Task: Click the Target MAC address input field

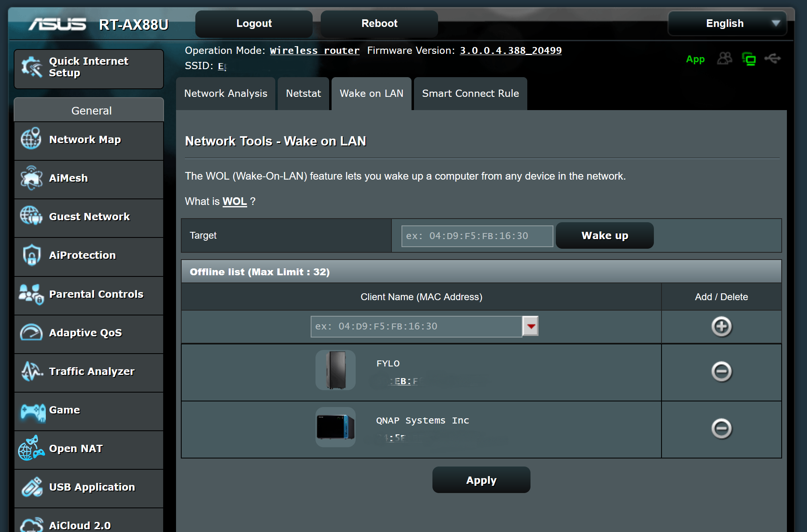Action: tap(477, 236)
